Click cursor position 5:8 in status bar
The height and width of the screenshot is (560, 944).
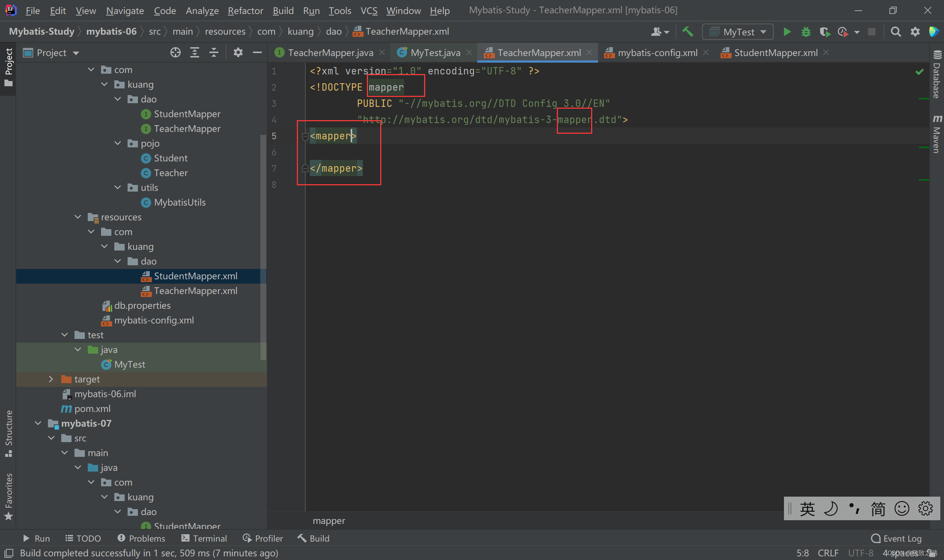coord(802,553)
